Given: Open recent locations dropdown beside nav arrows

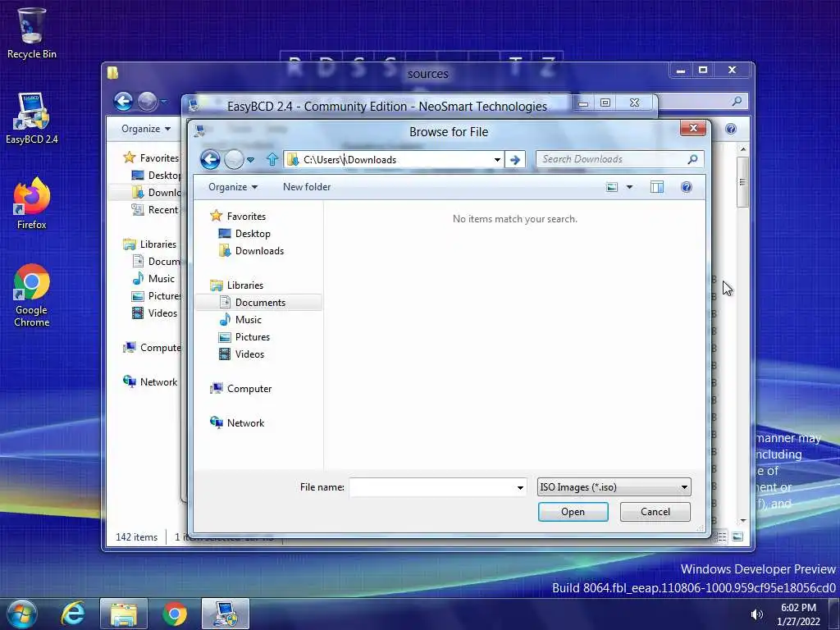Looking at the screenshot, I should tap(251, 160).
